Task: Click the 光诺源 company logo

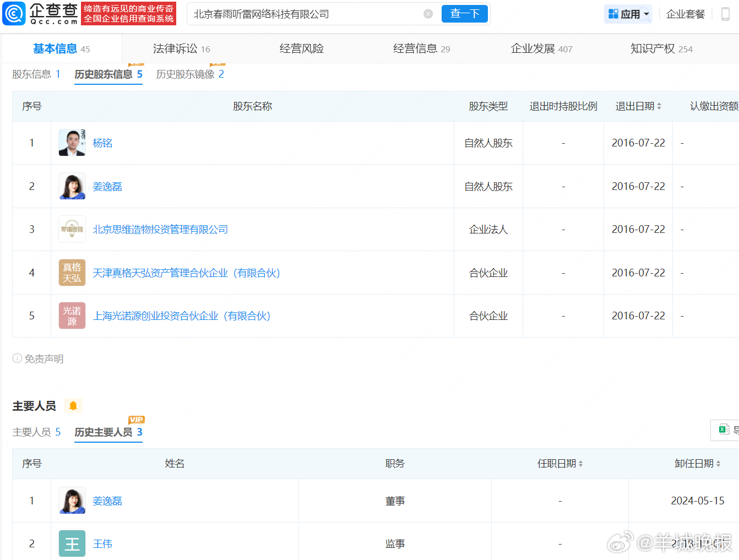Action: (x=72, y=316)
